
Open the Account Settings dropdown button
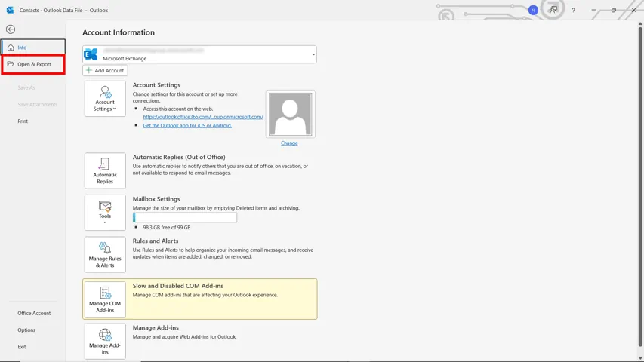tap(105, 99)
